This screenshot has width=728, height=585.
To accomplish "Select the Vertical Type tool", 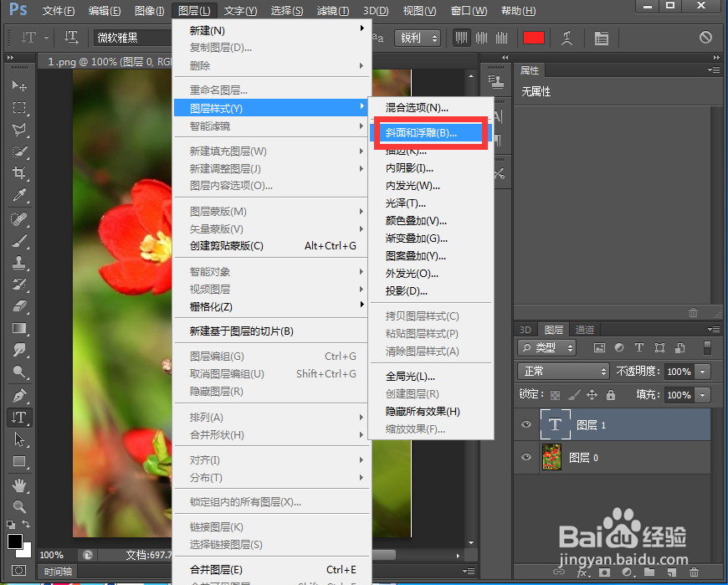I will pyautogui.click(x=19, y=418).
